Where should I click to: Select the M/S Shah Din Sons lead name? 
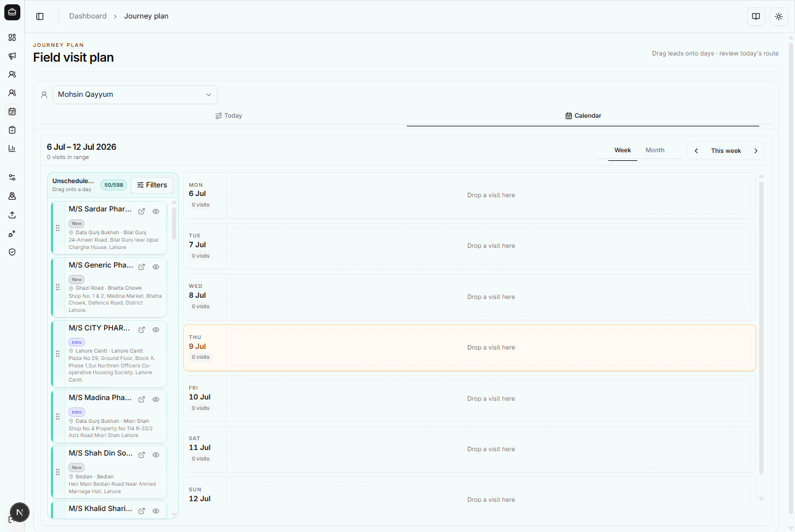coord(100,453)
